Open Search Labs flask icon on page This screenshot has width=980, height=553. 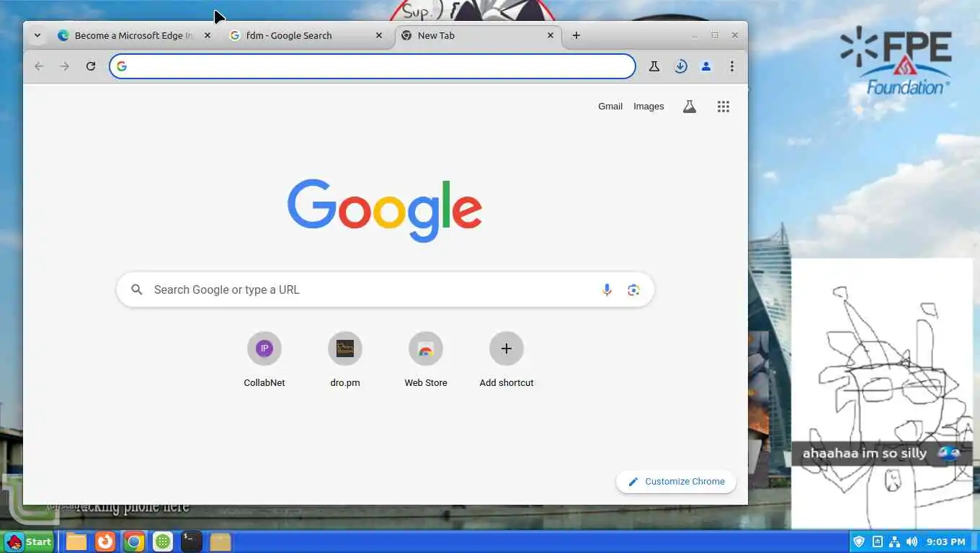(690, 107)
